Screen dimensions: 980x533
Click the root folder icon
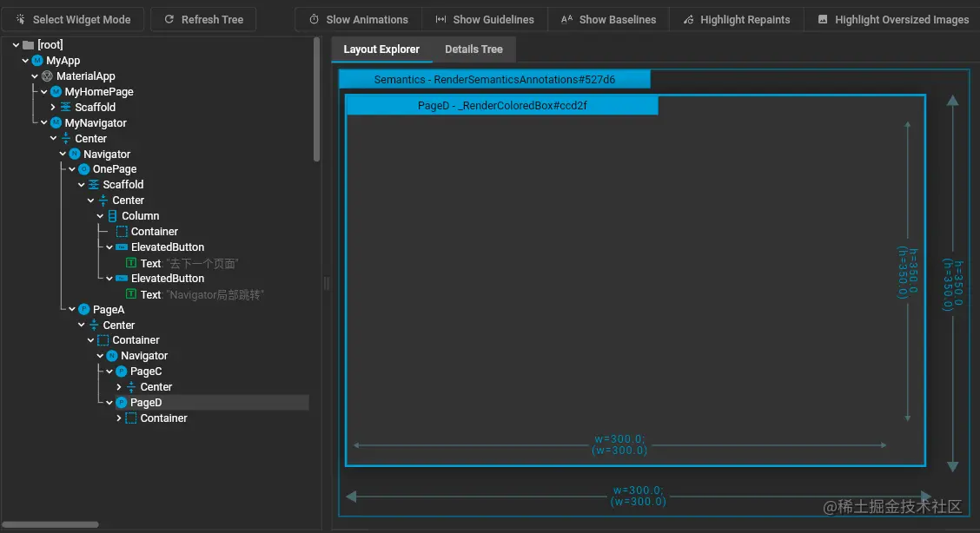[x=28, y=45]
